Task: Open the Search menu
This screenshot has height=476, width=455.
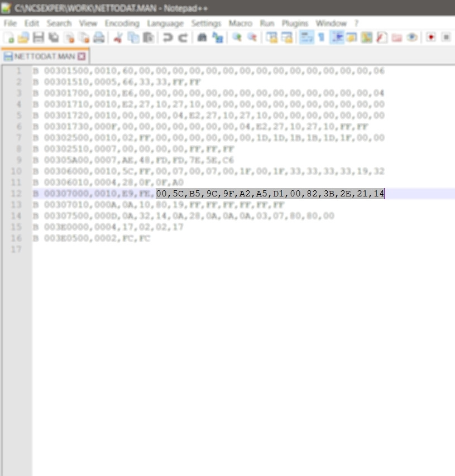Action: 59,23
